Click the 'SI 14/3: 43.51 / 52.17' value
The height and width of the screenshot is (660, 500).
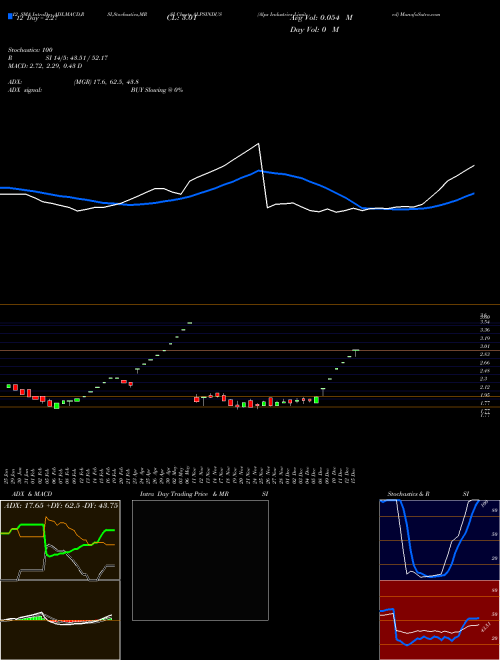point(77,58)
